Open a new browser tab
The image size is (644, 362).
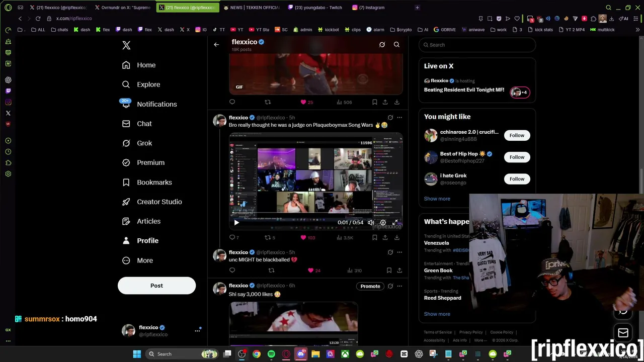[x=417, y=8]
